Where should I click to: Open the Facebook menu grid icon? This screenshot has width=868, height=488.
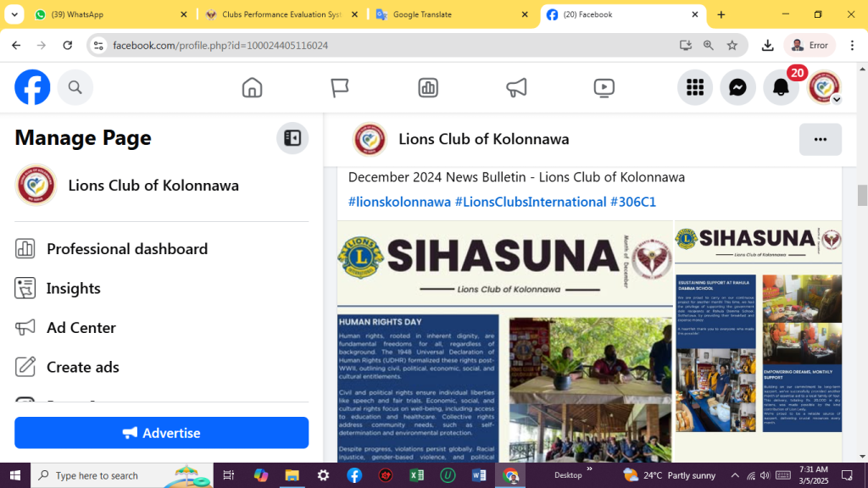coord(695,87)
